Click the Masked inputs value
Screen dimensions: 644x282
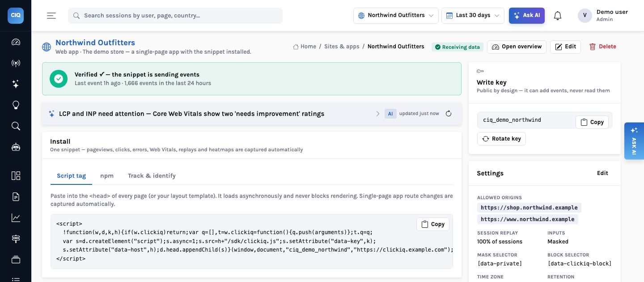tap(558, 242)
